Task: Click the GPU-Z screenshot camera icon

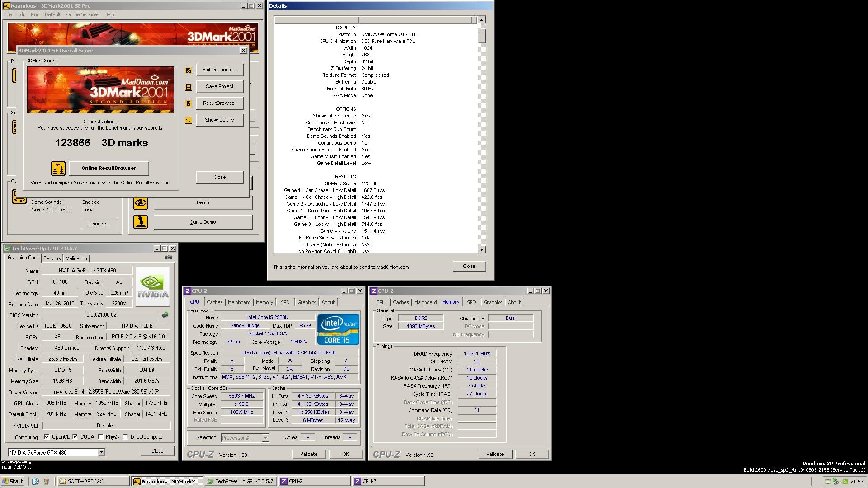Action: [169, 258]
